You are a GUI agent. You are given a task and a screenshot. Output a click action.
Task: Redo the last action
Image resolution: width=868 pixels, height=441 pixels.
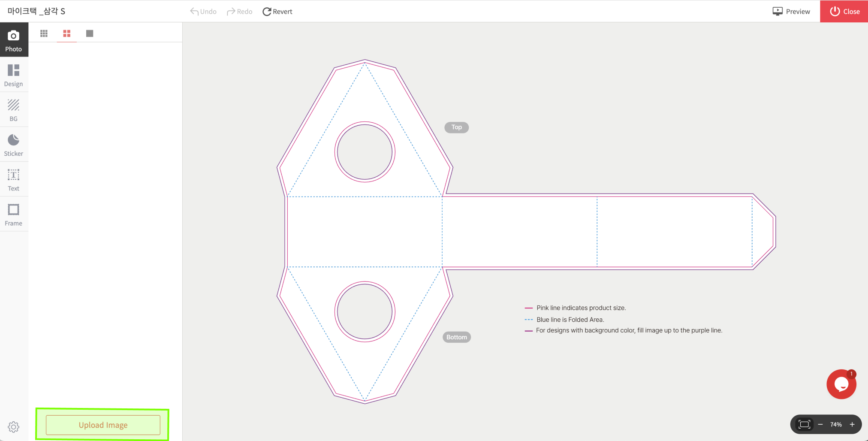coord(240,12)
